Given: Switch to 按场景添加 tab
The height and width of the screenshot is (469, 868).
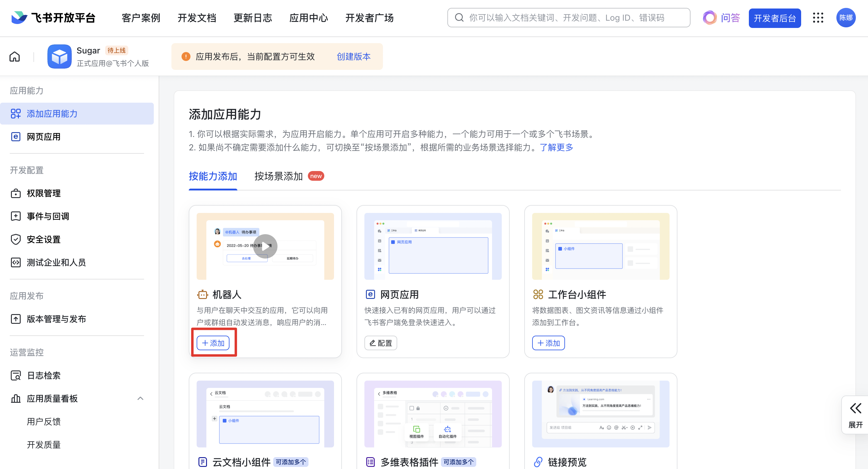Looking at the screenshot, I should pos(278,176).
